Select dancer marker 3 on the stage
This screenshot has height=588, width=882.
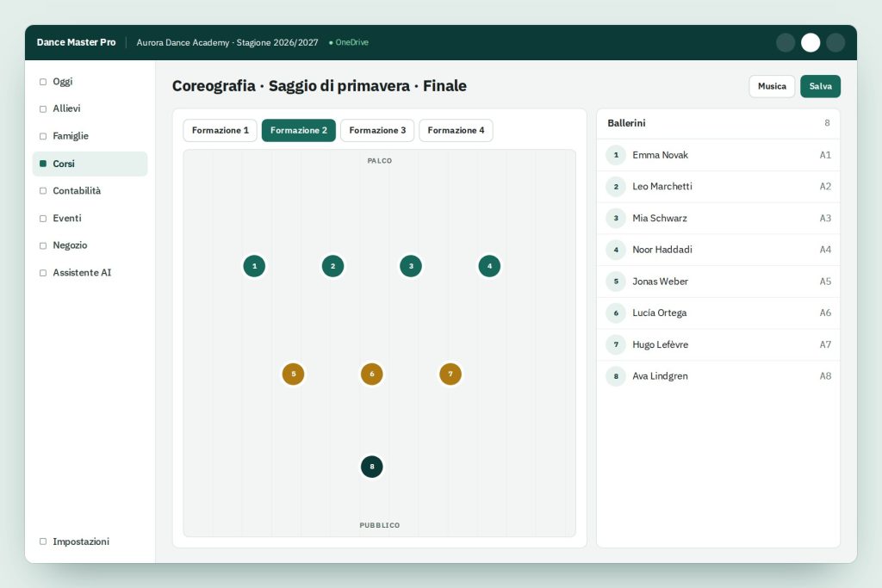411,266
